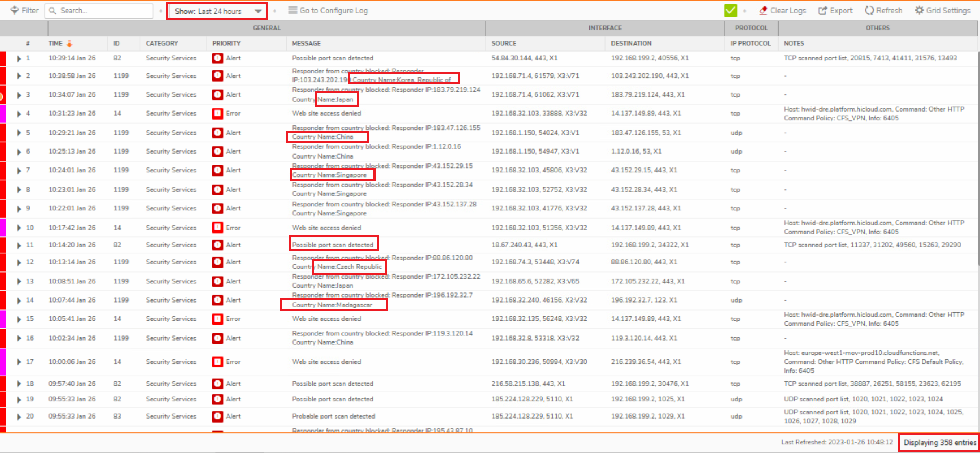The image size is (980, 453).
Task: Expand log entry row 17
Action: point(19,362)
